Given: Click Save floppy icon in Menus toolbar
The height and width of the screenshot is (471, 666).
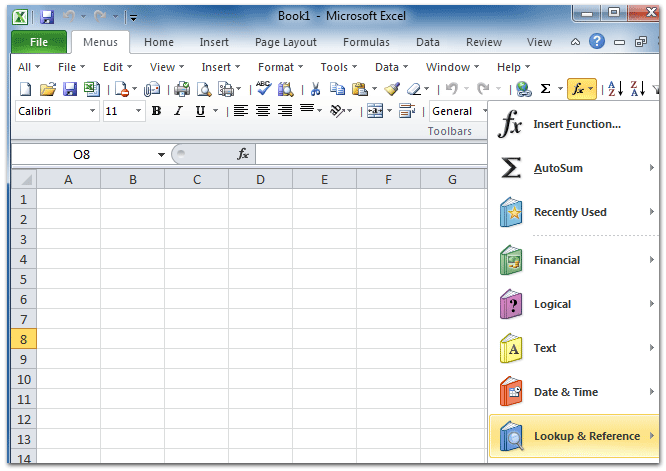Looking at the screenshot, I should [70, 89].
